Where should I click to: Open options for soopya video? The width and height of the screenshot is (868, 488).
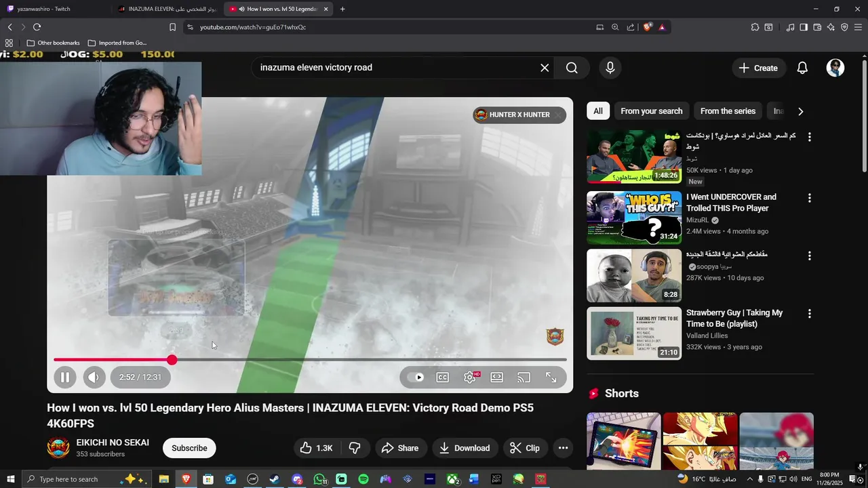click(x=809, y=256)
